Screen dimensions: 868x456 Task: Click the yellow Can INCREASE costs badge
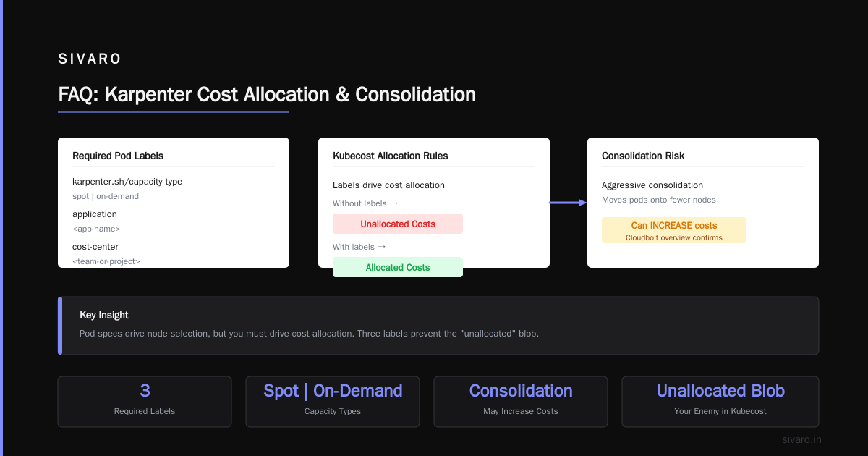click(674, 230)
